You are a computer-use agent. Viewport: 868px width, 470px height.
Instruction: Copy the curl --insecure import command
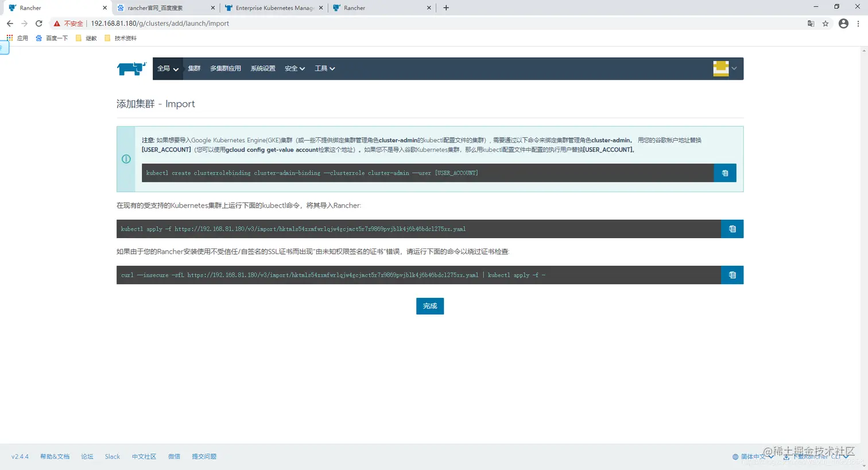click(732, 275)
